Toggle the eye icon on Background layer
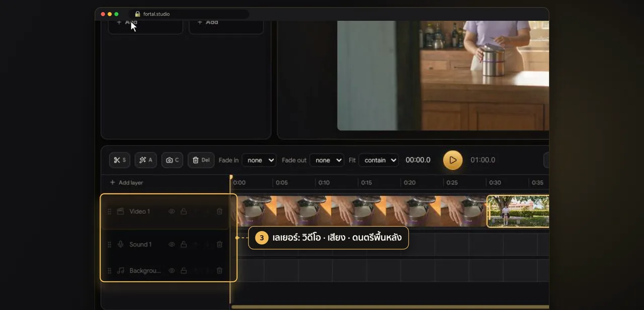 pyautogui.click(x=172, y=271)
